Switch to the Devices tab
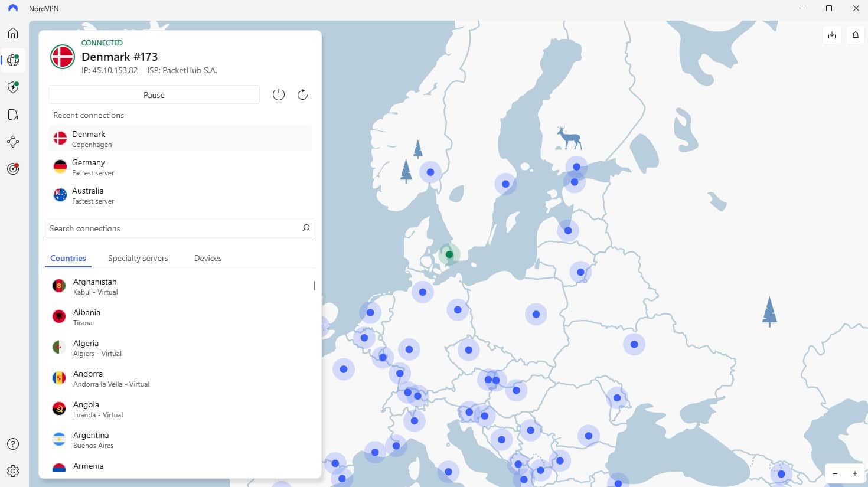Screen dimensions: 868x487 (208, 258)
